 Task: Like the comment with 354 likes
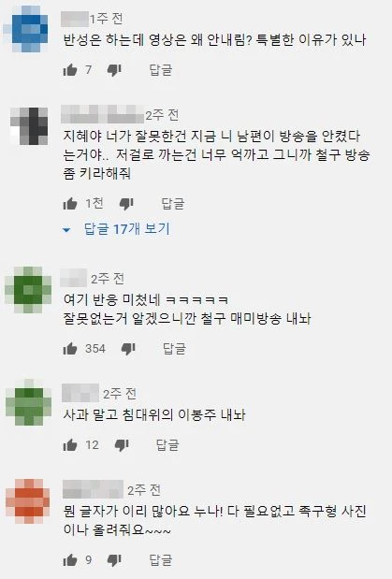point(70,348)
